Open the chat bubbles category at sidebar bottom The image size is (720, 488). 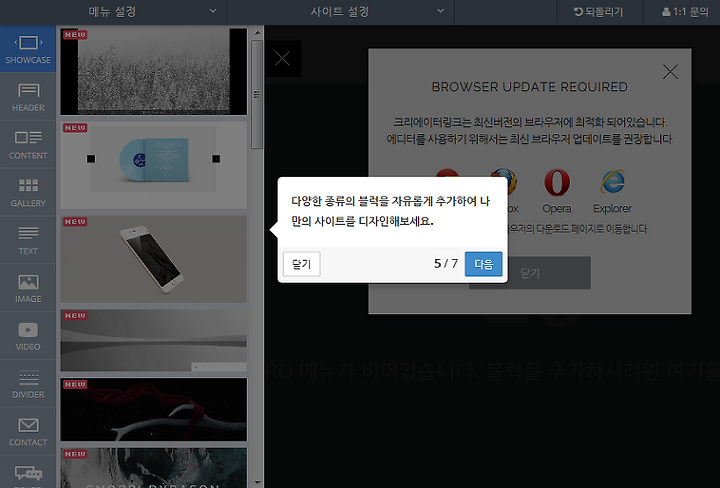point(28,473)
